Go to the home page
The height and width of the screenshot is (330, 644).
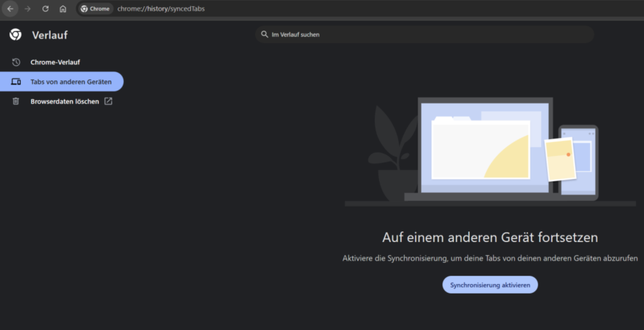coord(63,9)
